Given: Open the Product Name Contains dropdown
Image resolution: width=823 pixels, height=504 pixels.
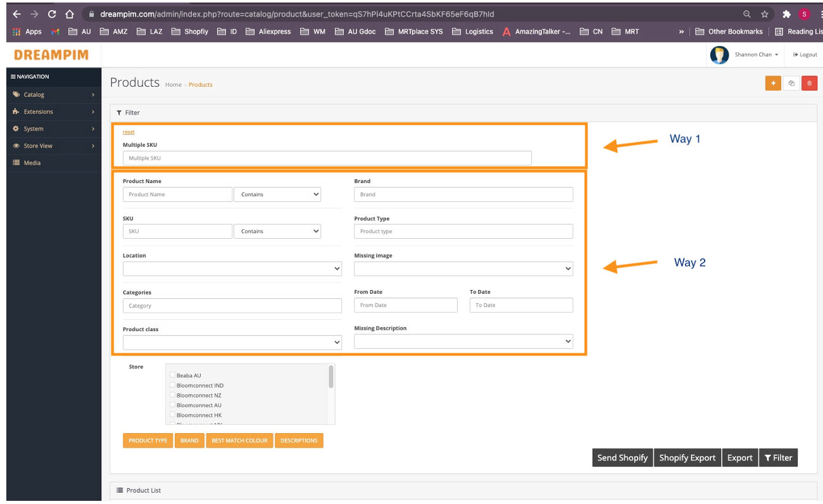Looking at the screenshot, I should [277, 194].
